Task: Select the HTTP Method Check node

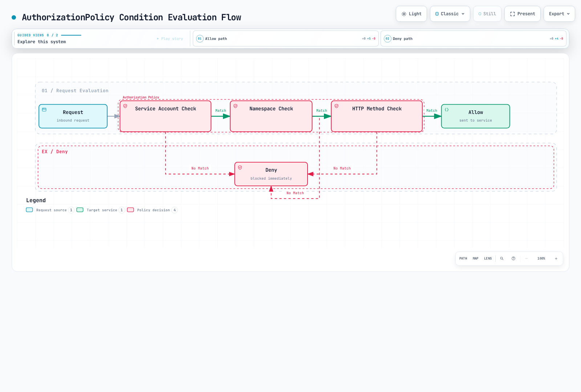Action: [x=377, y=116]
